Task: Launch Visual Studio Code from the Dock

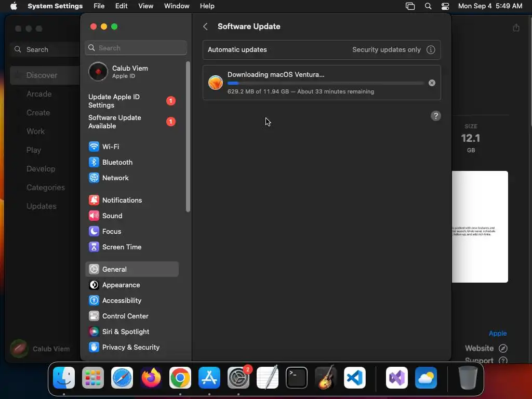Action: [x=355, y=378]
